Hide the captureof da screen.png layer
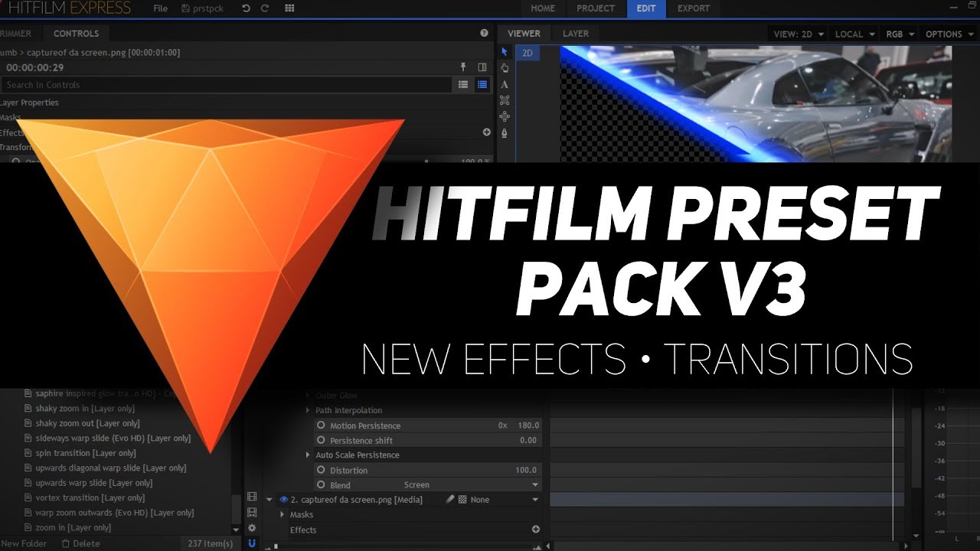Viewport: 980px width, 551px height. coord(284,500)
